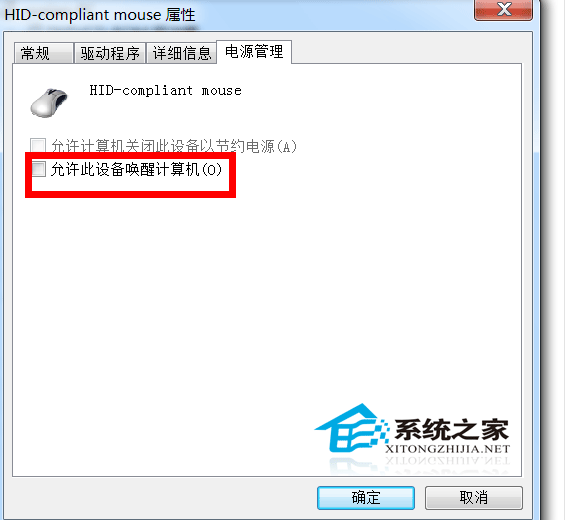This screenshot has width=565, height=520.
Task: Close the HID-compliant mouse properties dialog
Action: (x=503, y=9)
